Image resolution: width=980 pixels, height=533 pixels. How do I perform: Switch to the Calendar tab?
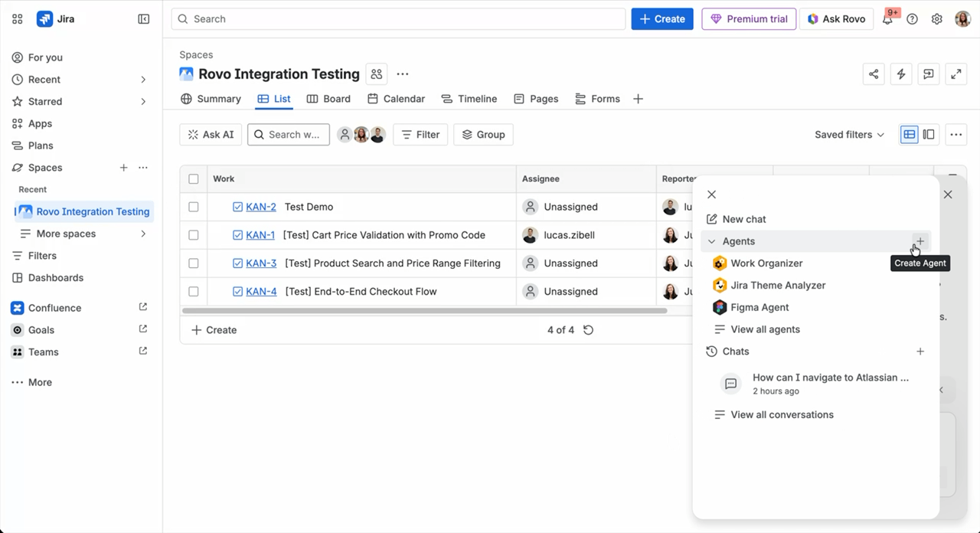[396, 99]
